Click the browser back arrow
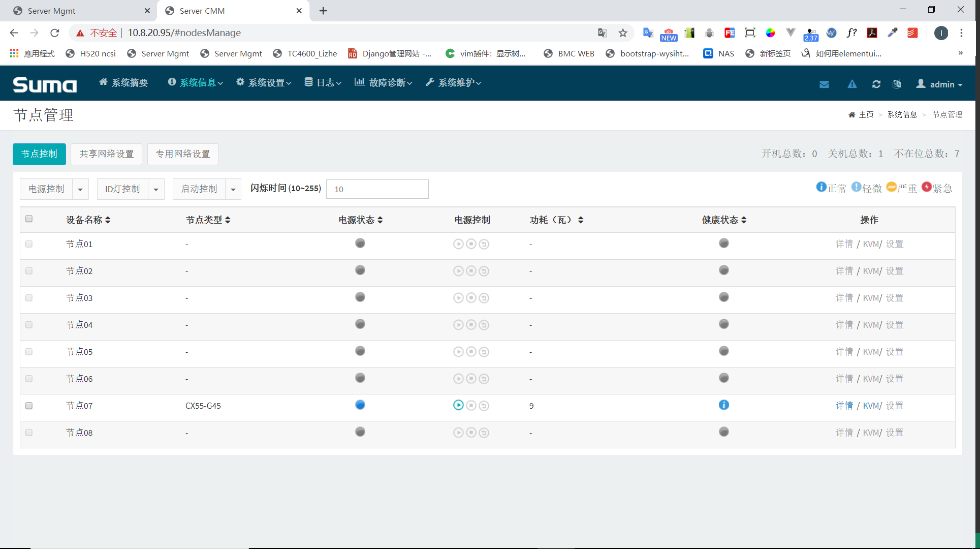Viewport: 980px width, 549px height. pos(14,33)
